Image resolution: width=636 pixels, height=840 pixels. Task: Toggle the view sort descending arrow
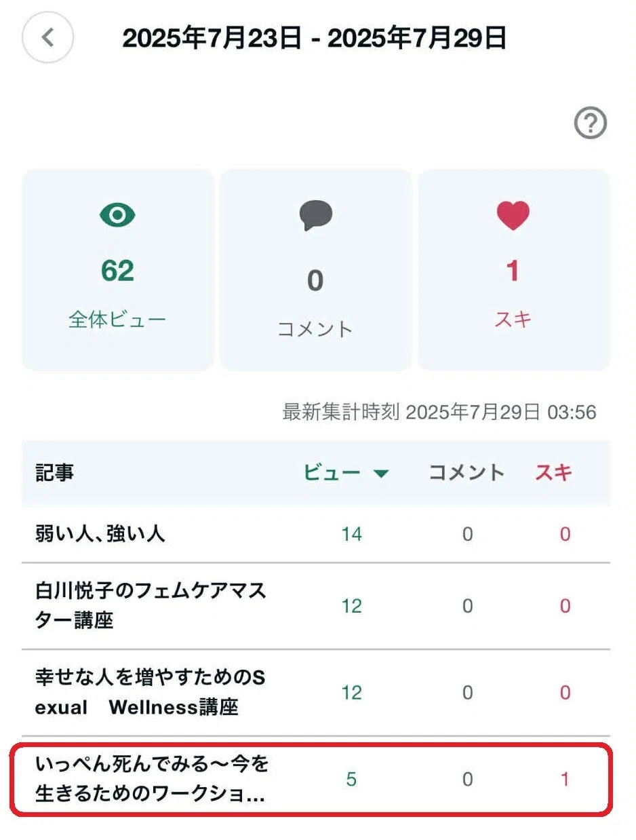[381, 474]
